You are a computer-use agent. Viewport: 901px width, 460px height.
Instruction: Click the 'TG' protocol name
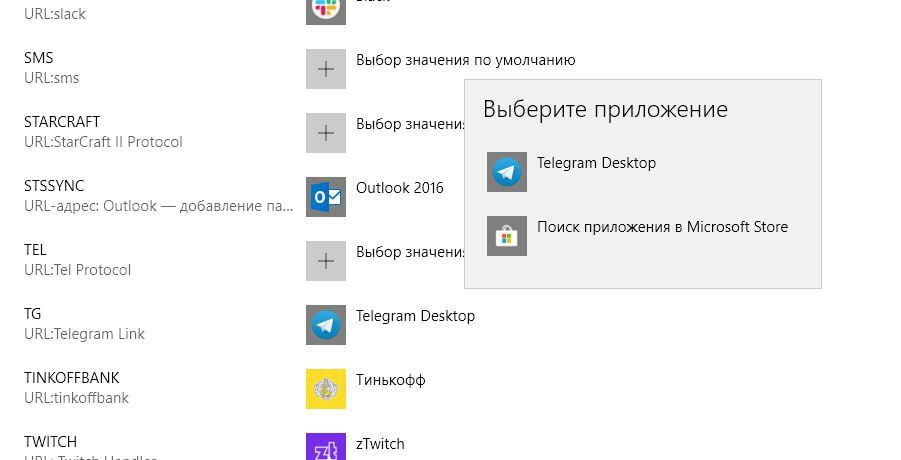click(x=33, y=314)
